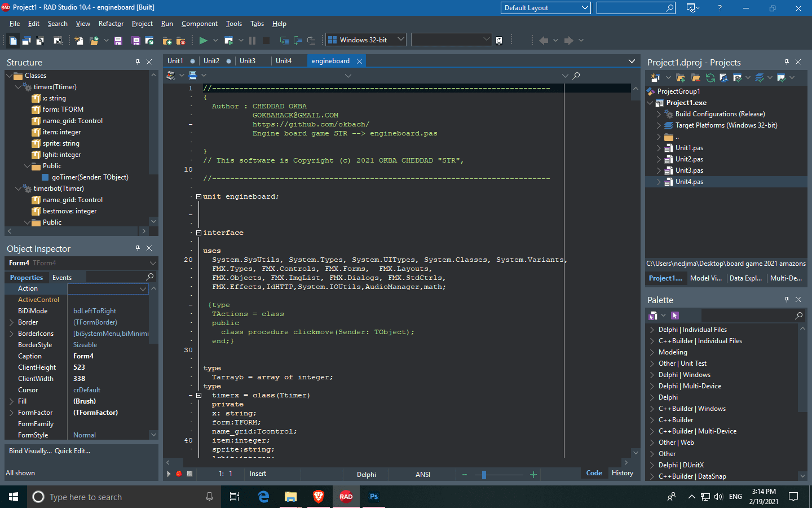Screen dimensions: 812x508
Task: Click the record macro red icon in editor status bar
Action: 179,474
